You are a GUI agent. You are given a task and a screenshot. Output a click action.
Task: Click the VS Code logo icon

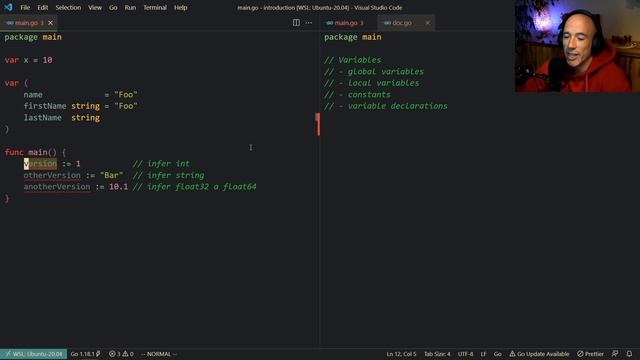pos(8,7)
